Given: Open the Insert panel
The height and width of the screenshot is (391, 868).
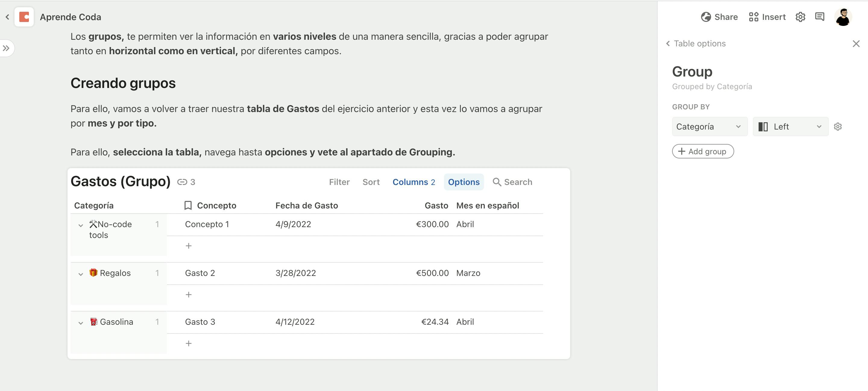Looking at the screenshot, I should (767, 17).
